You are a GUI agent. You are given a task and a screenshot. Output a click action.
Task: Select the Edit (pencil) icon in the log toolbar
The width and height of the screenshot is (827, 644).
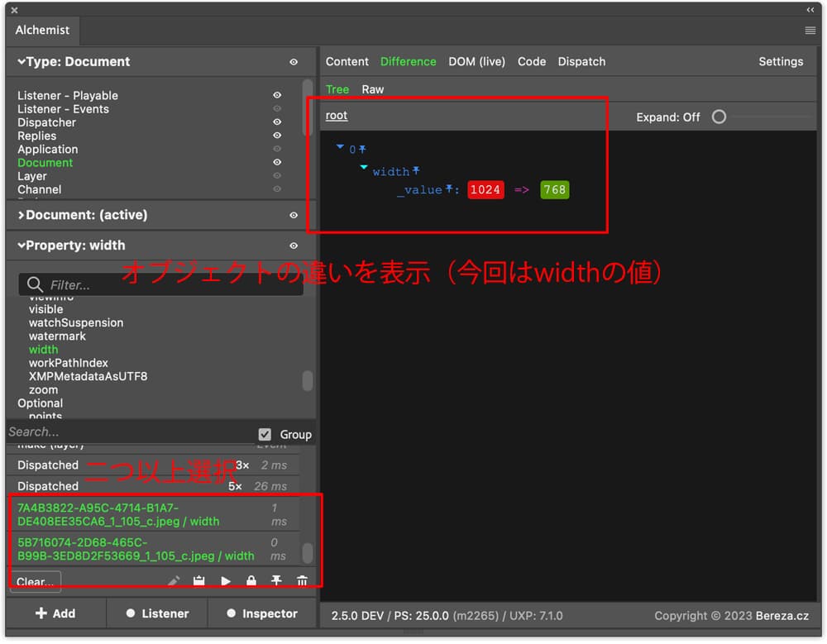coord(174,580)
